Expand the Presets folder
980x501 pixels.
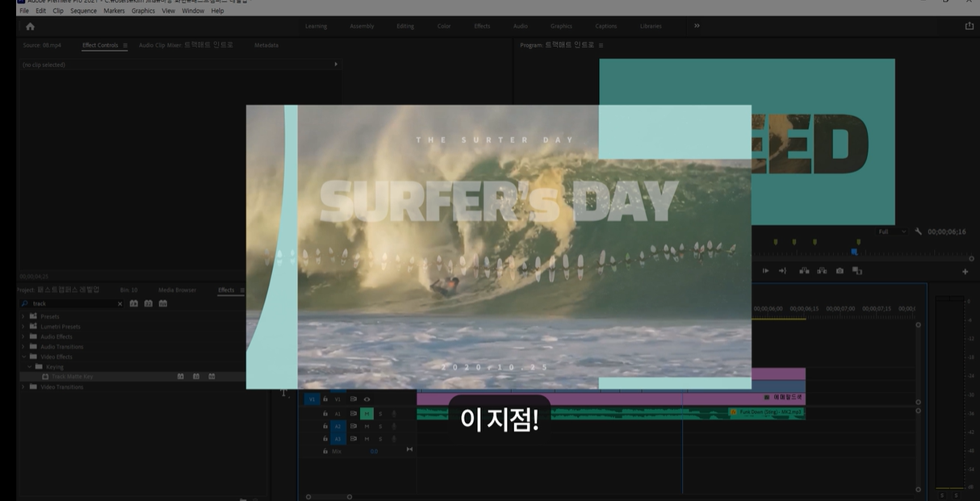23,316
